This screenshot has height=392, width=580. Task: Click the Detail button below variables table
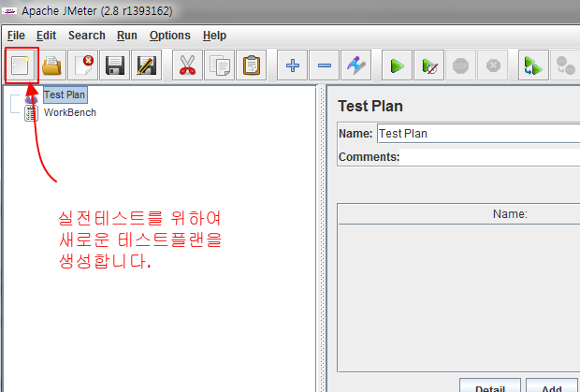tap(490, 385)
